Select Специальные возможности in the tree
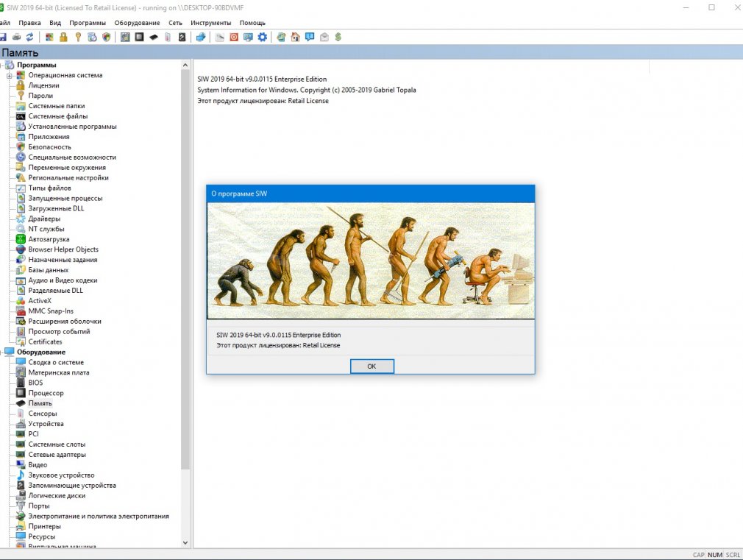This screenshot has width=743, height=560. click(72, 157)
